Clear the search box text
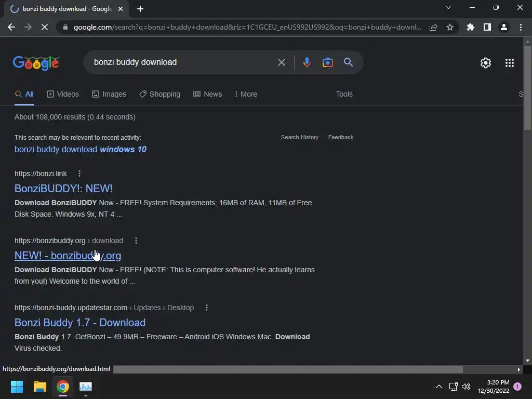 point(281,62)
